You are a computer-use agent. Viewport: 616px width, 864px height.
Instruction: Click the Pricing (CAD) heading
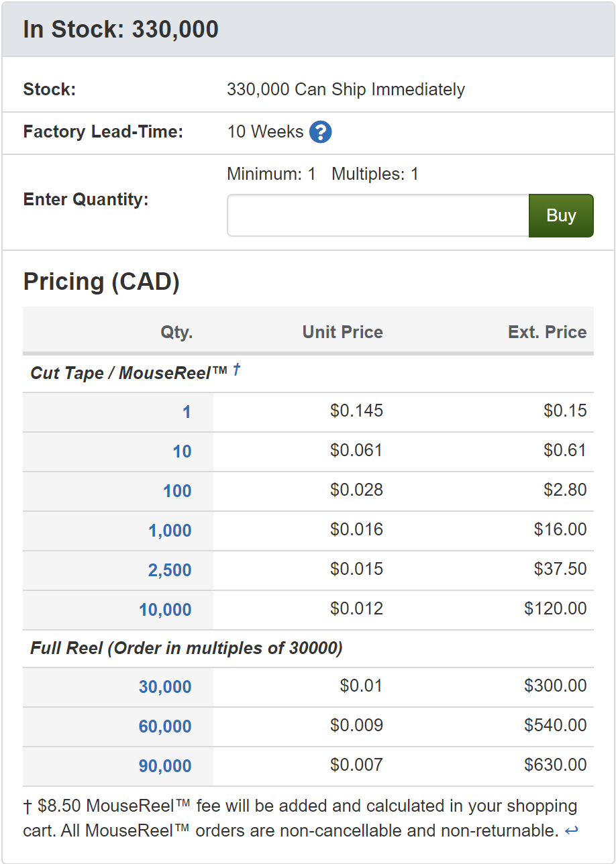click(101, 282)
